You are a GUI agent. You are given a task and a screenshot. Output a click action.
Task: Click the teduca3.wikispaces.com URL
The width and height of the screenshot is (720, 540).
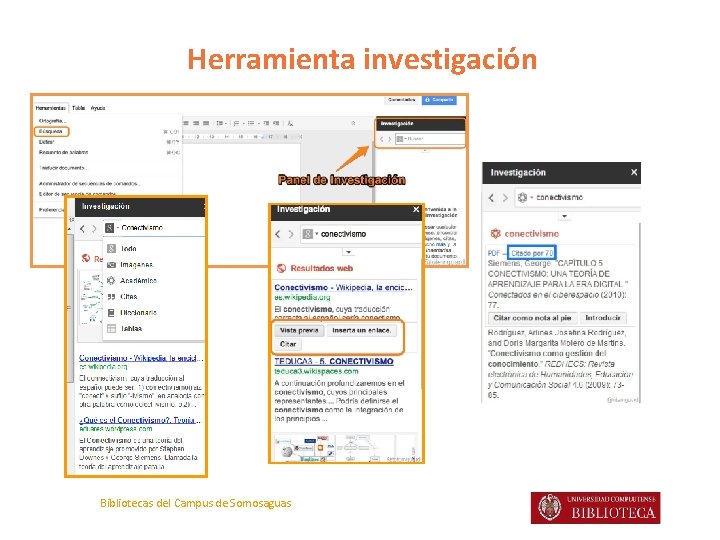316,371
